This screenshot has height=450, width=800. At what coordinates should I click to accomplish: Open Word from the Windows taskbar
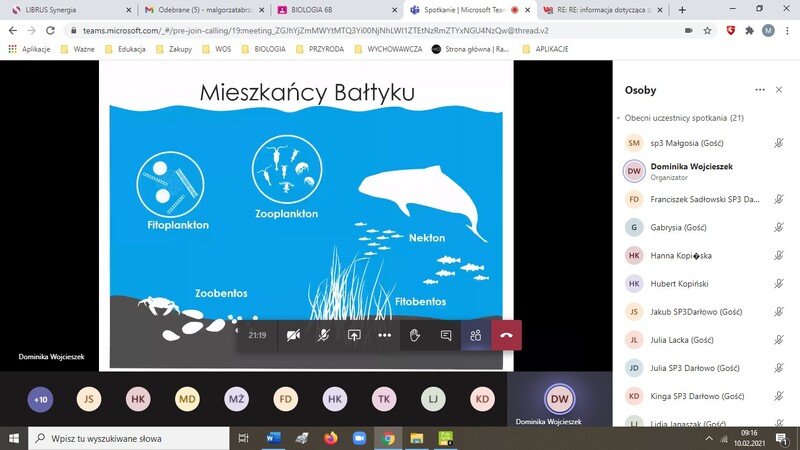coord(273,438)
